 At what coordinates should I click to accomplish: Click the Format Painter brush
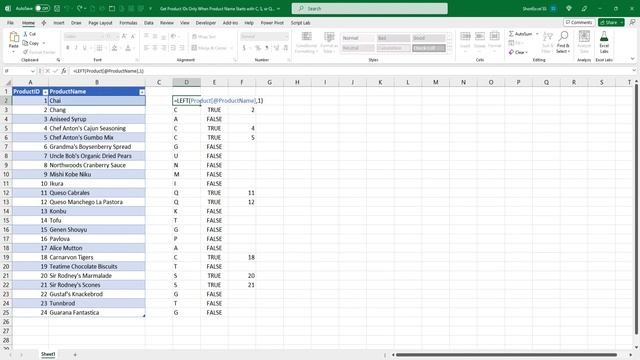pyautogui.click(x=26, y=52)
